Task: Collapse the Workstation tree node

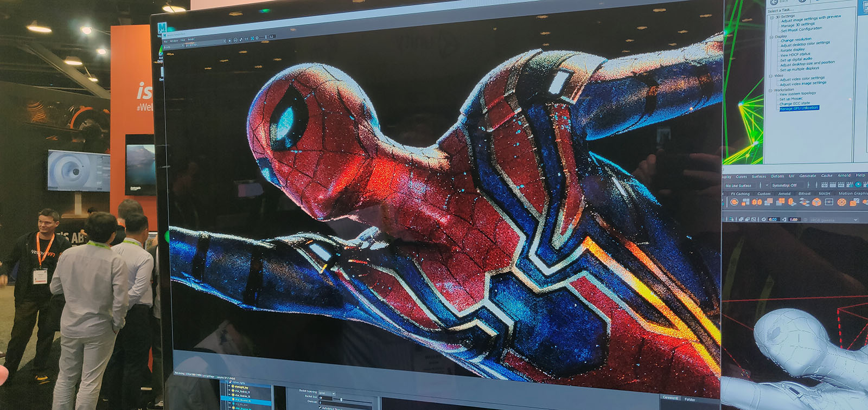Action: pos(770,91)
